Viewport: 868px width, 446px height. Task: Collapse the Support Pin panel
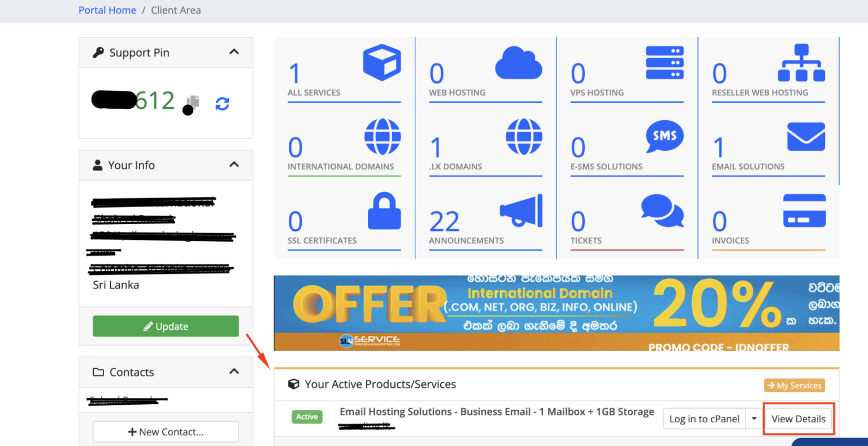click(x=234, y=52)
